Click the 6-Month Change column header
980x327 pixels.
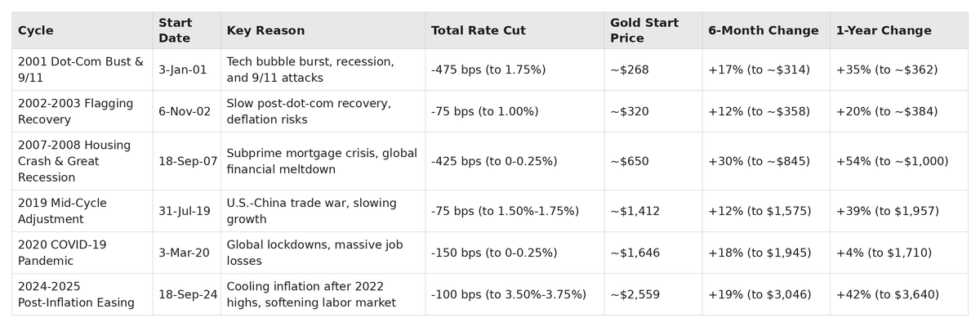[764, 30]
